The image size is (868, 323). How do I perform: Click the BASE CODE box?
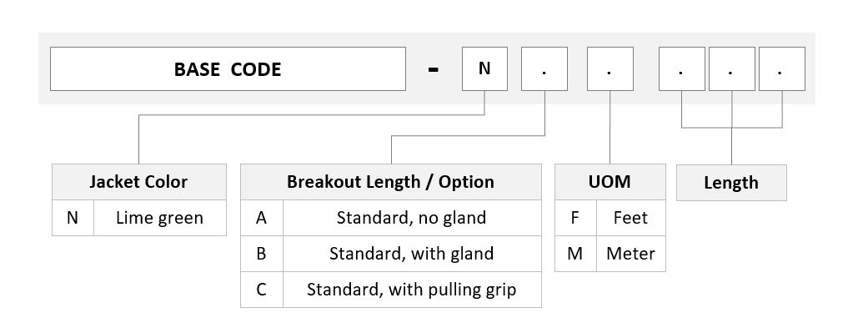[x=228, y=68]
